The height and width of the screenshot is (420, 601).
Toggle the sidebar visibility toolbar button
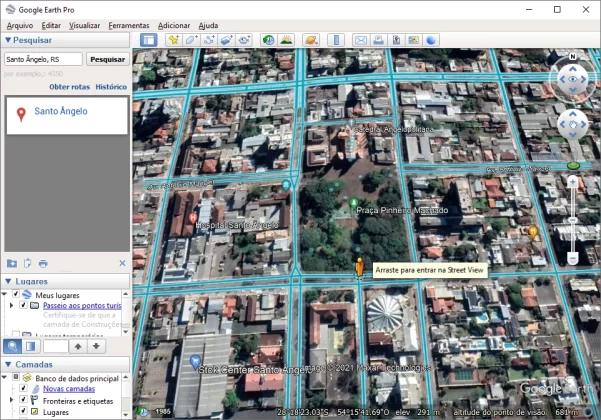click(148, 40)
